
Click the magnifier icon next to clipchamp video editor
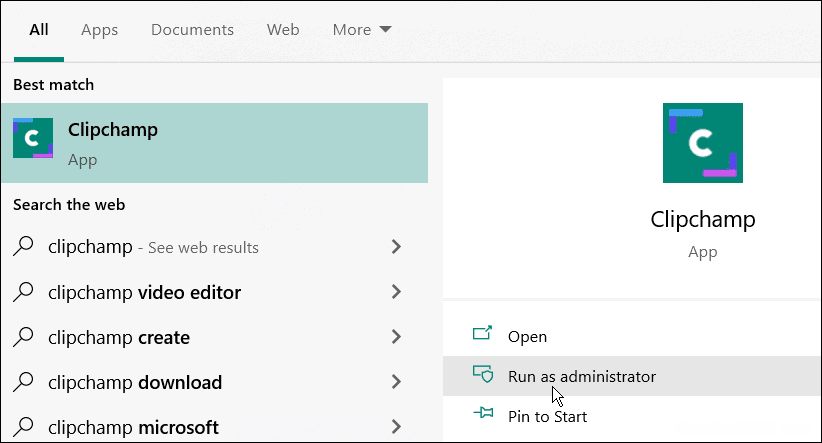[x=24, y=291]
